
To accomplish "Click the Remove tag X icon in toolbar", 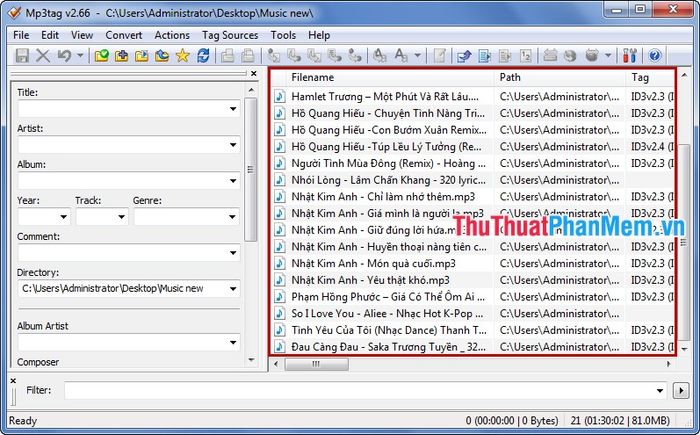I will [x=43, y=56].
